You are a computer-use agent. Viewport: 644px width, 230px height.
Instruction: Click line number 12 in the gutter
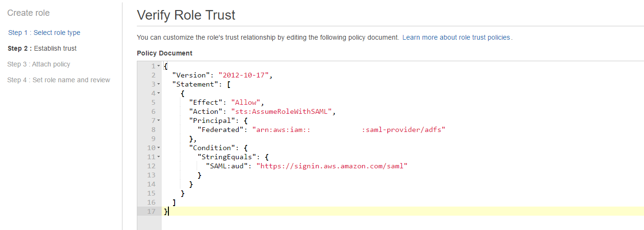tap(151, 166)
